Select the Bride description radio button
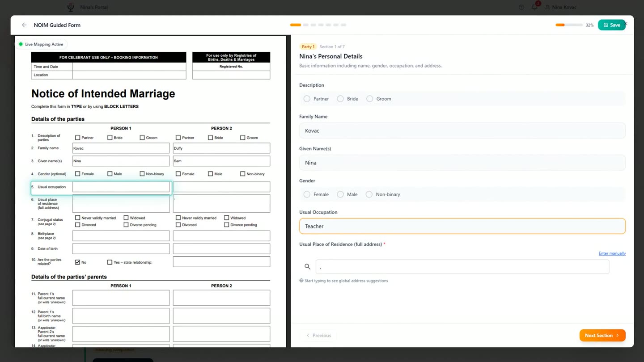Screen dimensions: 644x362 coord(340,99)
